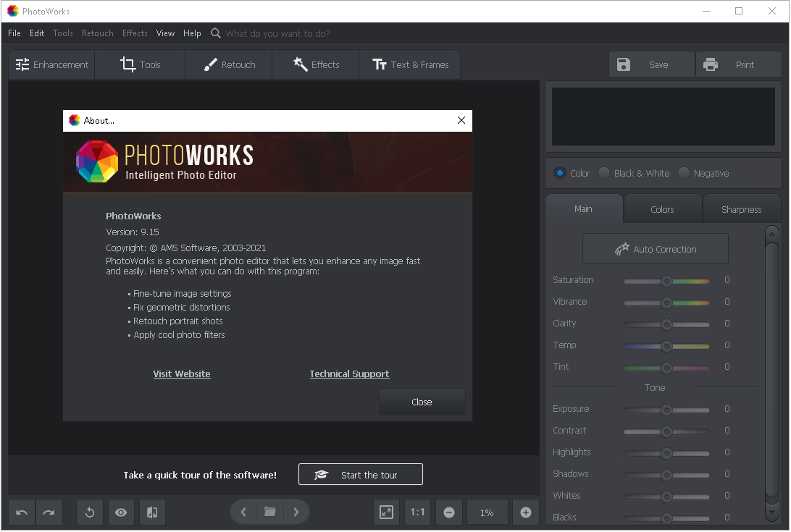Minimize the PhotoWorks window
This screenshot has height=532, width=791.
pyautogui.click(x=706, y=11)
